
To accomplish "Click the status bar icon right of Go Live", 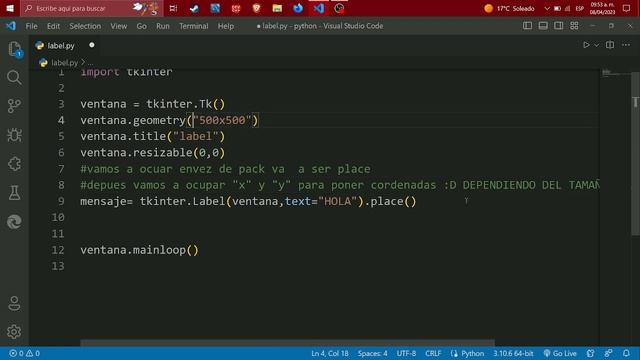I will (x=590, y=353).
